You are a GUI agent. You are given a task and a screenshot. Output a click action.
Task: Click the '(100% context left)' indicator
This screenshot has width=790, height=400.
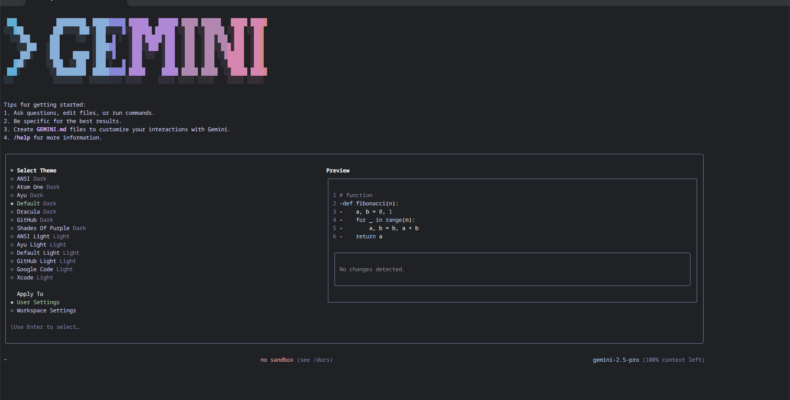pos(674,360)
